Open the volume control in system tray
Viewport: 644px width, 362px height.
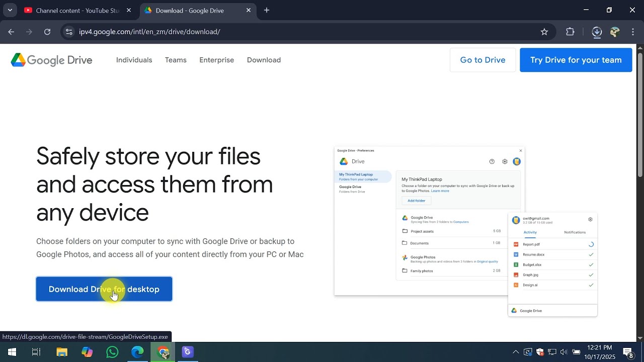coord(563,352)
